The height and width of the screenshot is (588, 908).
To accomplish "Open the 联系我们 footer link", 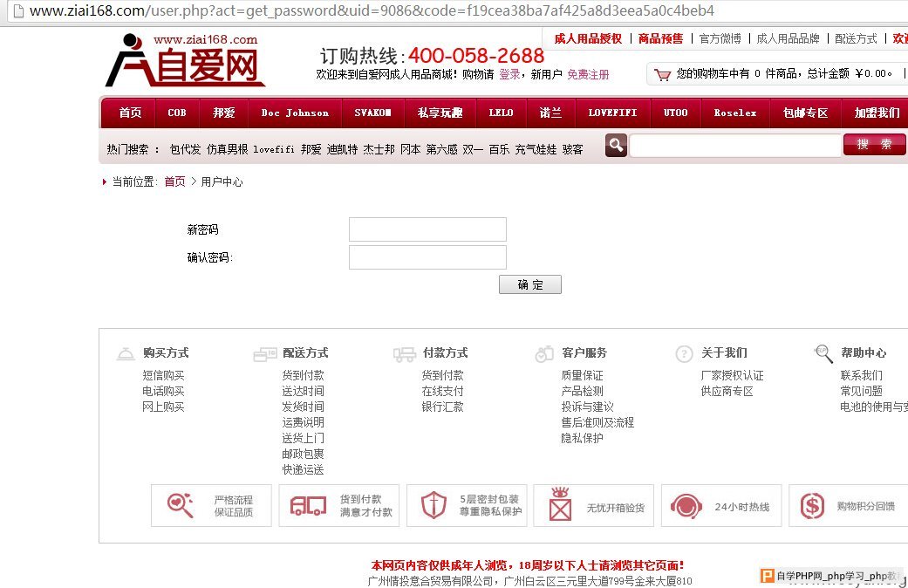I will pos(861,375).
